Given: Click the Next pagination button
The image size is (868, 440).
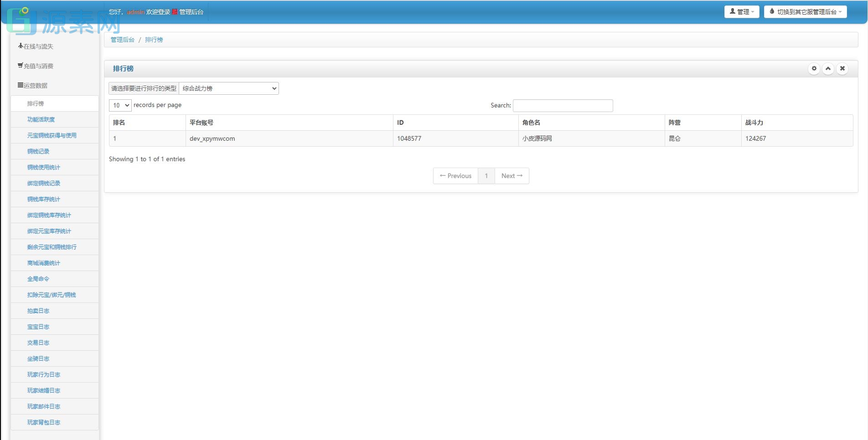Looking at the screenshot, I should 511,176.
